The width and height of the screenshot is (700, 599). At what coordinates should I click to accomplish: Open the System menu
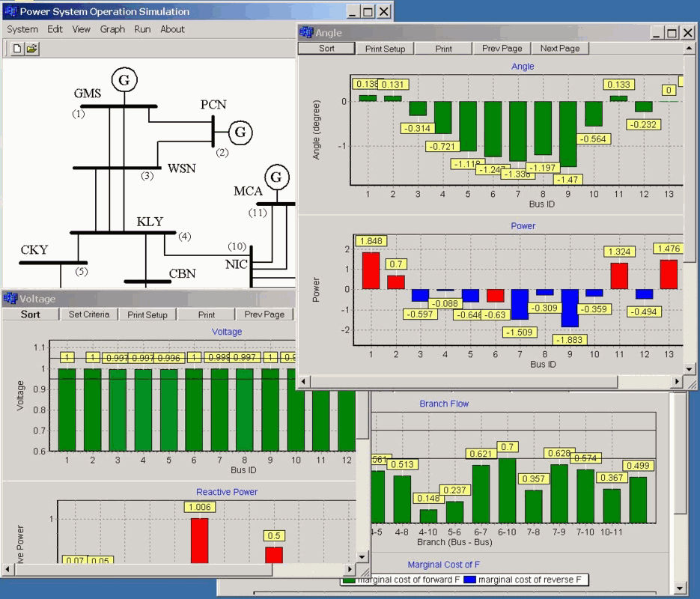pos(22,29)
